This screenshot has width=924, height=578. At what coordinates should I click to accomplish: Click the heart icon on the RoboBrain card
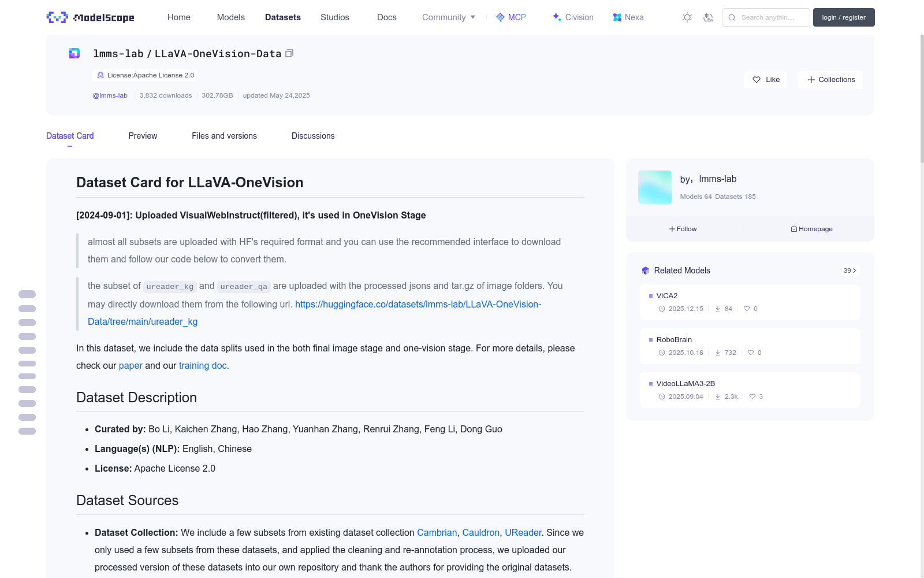coord(751,353)
